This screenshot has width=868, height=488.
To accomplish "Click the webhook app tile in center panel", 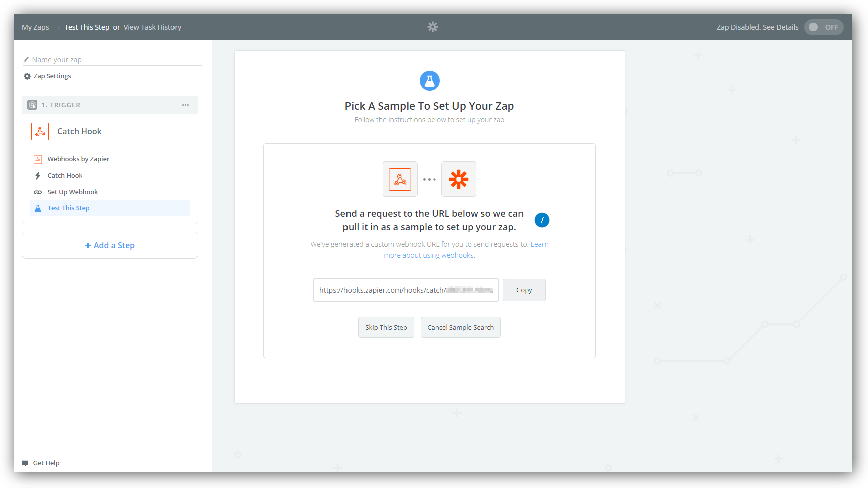I will click(x=400, y=179).
